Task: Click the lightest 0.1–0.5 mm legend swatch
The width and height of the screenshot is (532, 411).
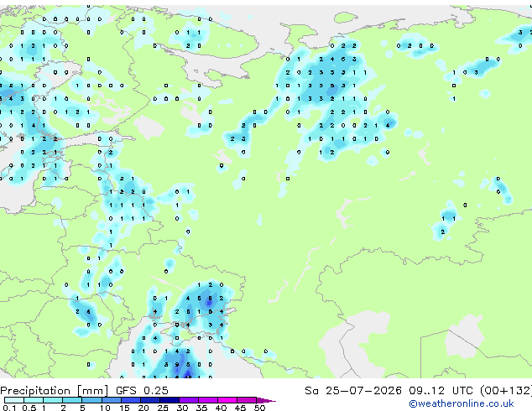Action: click(14, 400)
